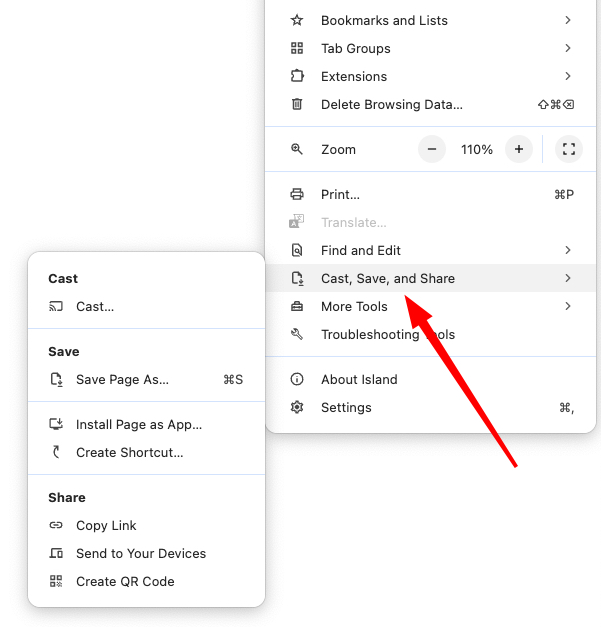The height and width of the screenshot is (627, 601).
Task: Click the wrench icon for Troubleshooting Tools
Action: click(x=297, y=334)
